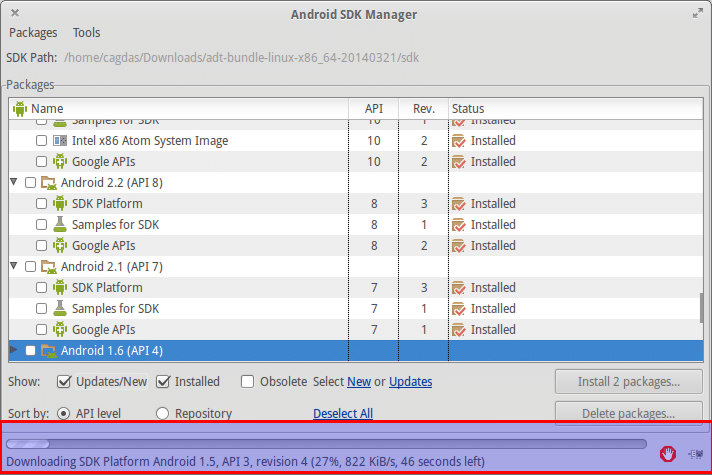
Task: Click the Deselect All link
Action: (343, 414)
